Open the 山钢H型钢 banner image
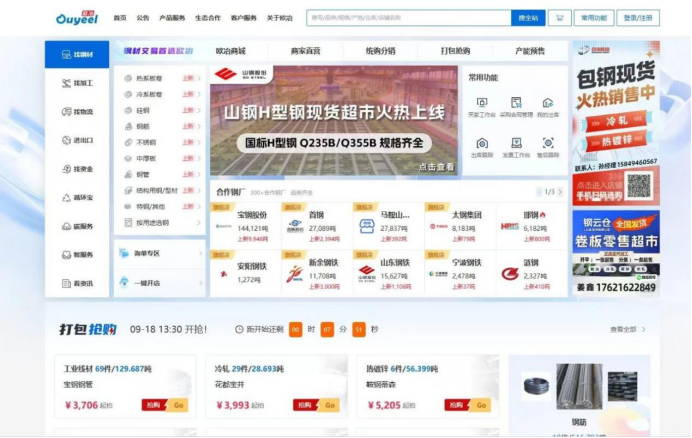This screenshot has height=438, width=692. click(x=334, y=121)
